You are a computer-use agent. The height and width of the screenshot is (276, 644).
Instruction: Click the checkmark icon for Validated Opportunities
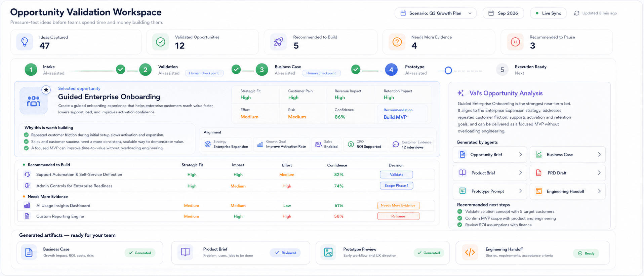point(161,42)
